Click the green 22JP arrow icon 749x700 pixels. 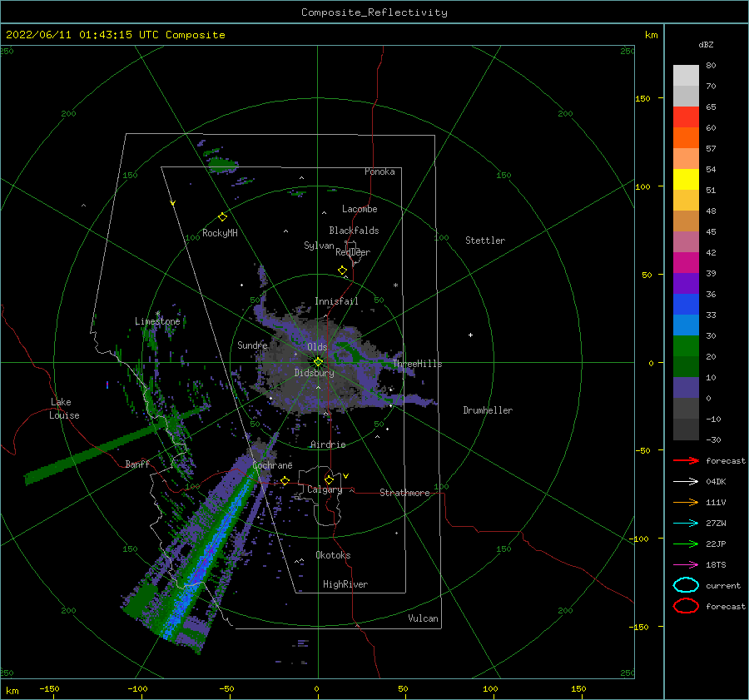(x=686, y=544)
